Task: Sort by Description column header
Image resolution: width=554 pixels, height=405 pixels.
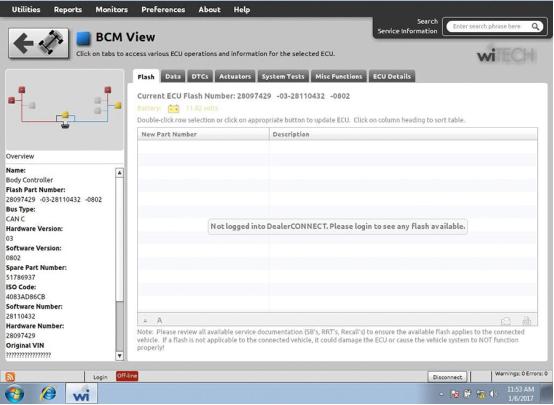Action: point(403,134)
